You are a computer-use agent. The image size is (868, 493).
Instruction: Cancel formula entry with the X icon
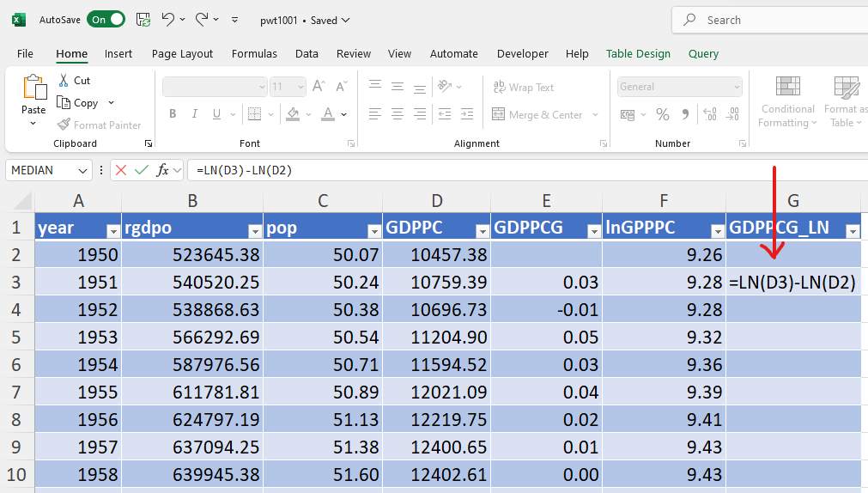coord(121,170)
